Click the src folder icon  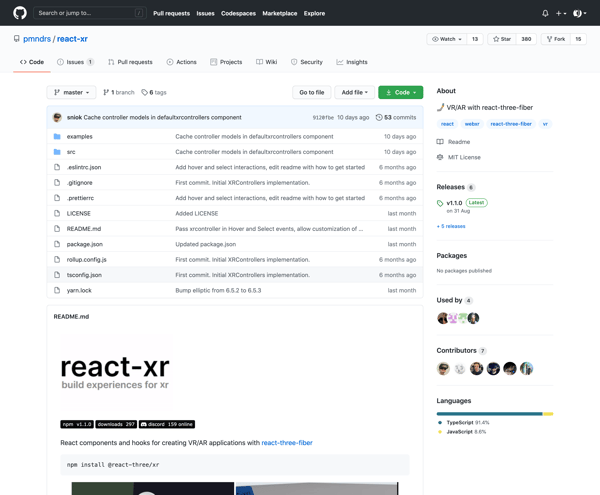click(x=57, y=152)
